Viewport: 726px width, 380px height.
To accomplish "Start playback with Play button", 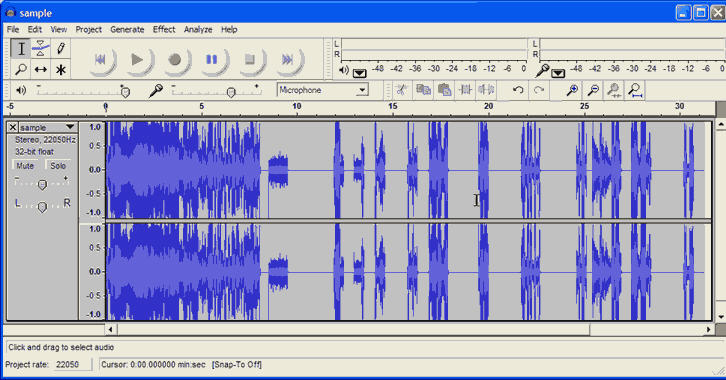I will (x=138, y=60).
